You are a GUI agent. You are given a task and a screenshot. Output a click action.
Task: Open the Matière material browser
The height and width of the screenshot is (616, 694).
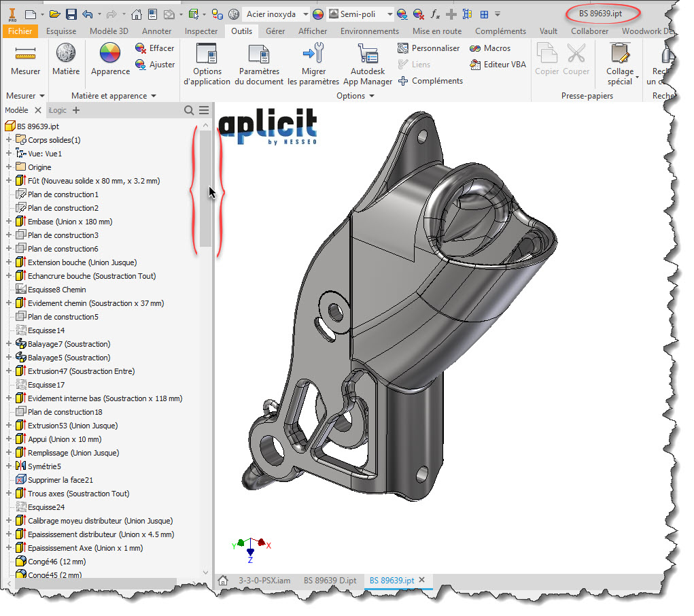coord(66,54)
